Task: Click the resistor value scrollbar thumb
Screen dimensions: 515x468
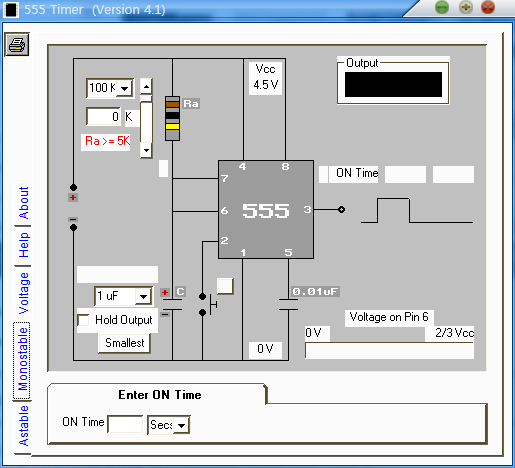Action: click(x=146, y=98)
